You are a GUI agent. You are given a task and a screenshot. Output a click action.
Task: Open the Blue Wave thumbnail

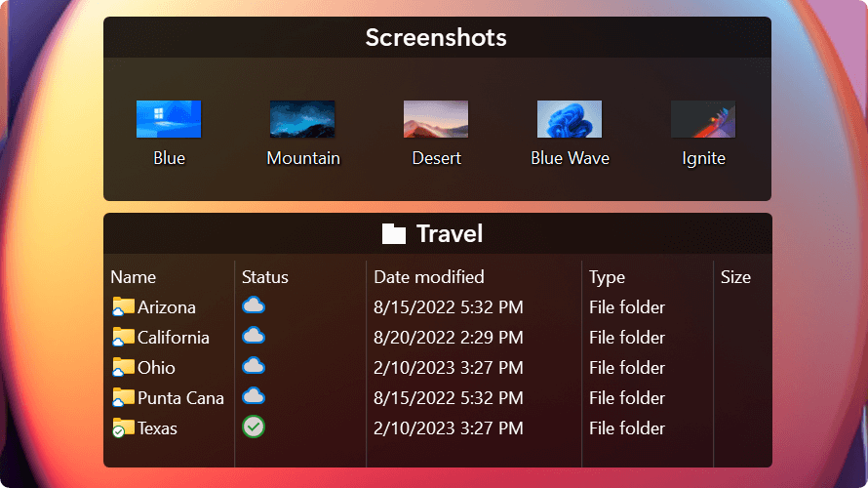(570, 119)
